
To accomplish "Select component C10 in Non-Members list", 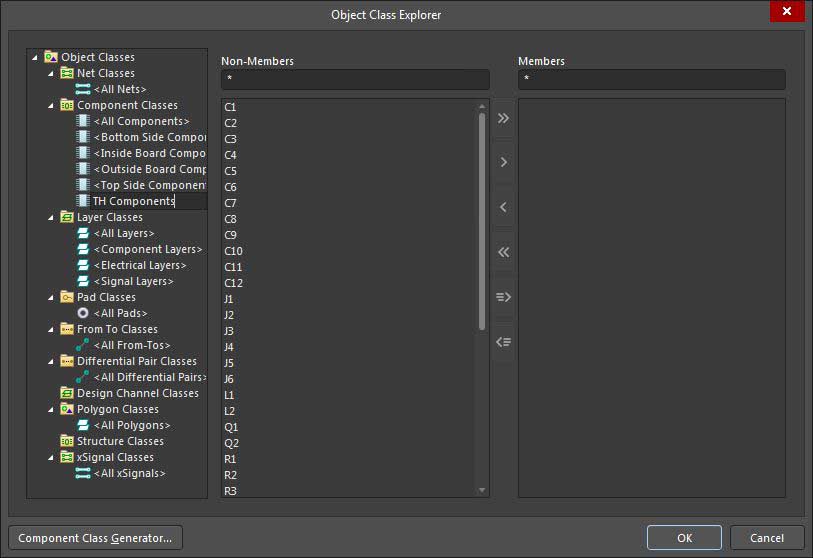I will pos(233,251).
